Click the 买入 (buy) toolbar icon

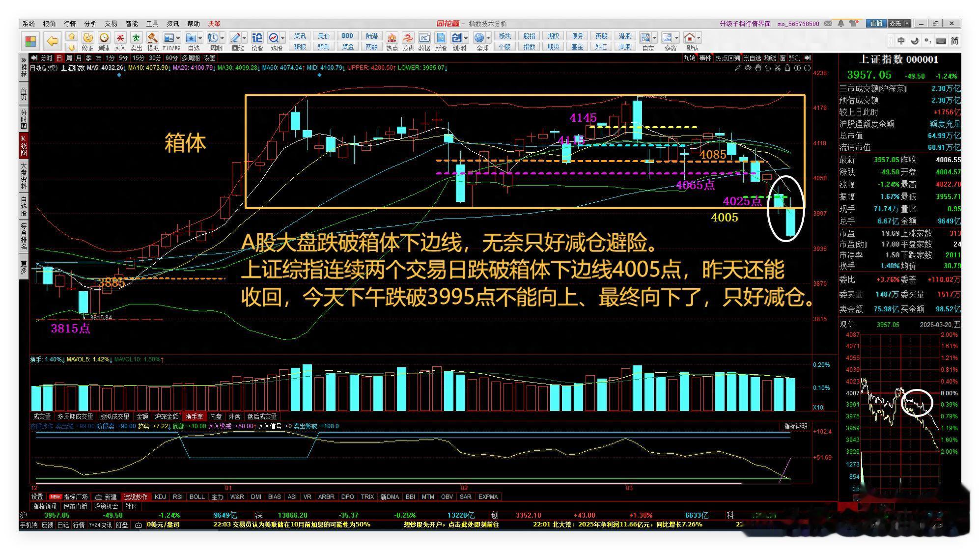120,38
